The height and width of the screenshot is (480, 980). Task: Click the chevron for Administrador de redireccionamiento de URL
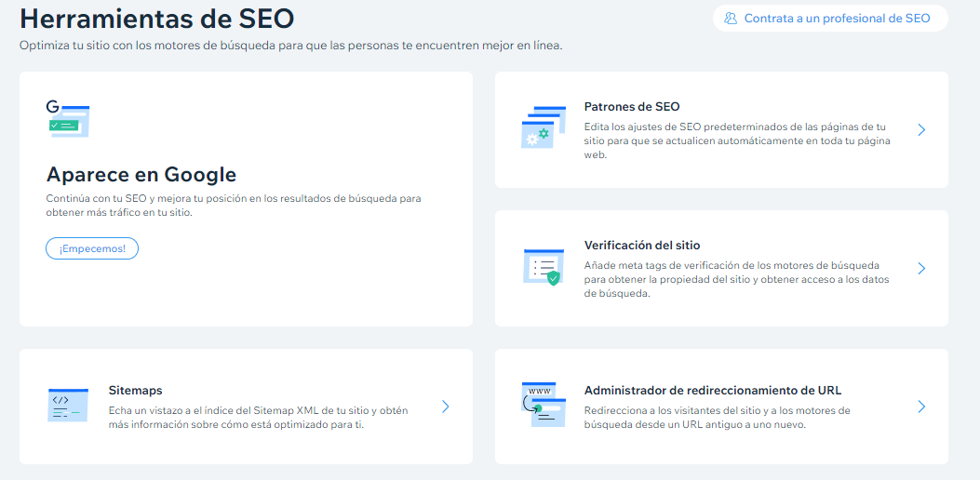921,407
